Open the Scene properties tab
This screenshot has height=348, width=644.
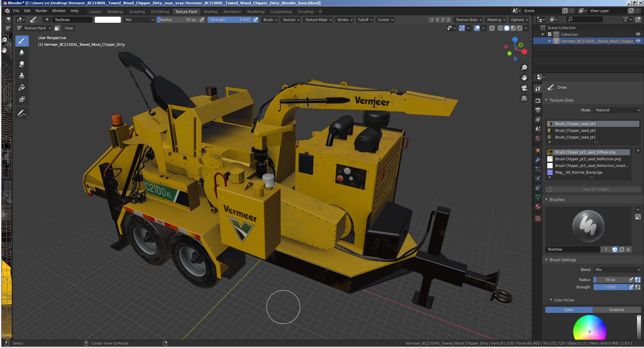click(x=538, y=128)
